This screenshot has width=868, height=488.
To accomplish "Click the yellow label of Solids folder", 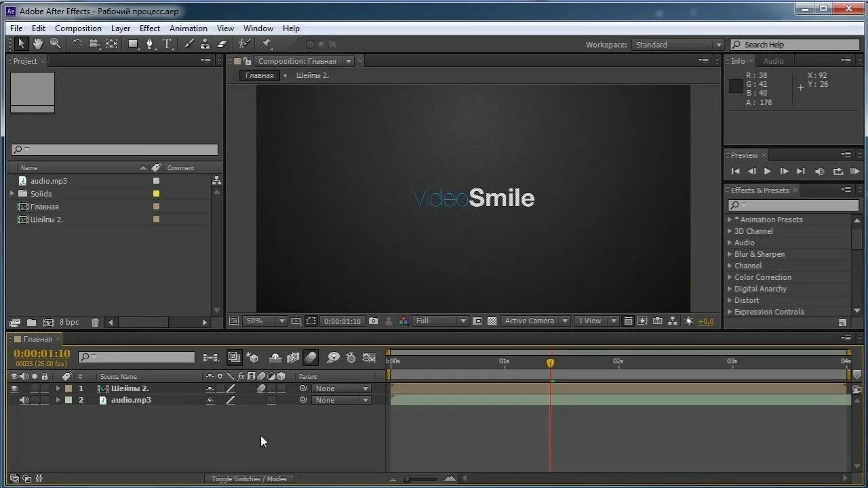I will 156,194.
